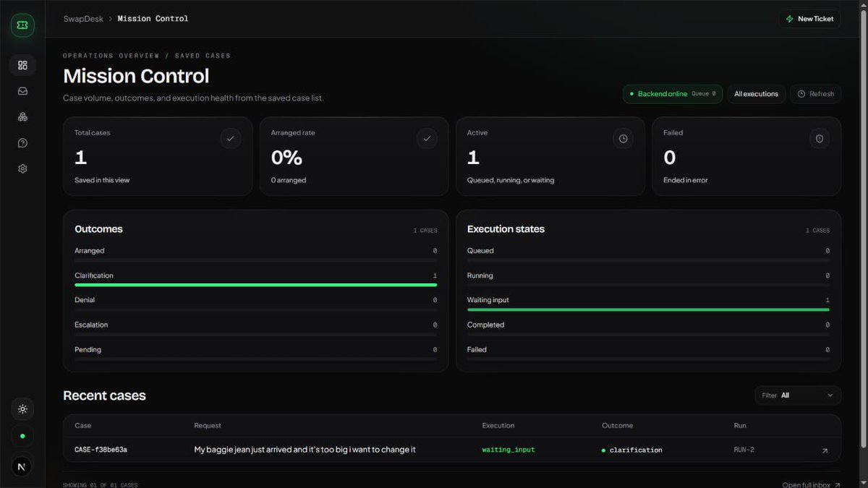The image size is (868, 488).
Task: Click the Mission Control breadcrumb
Action: pos(153,19)
